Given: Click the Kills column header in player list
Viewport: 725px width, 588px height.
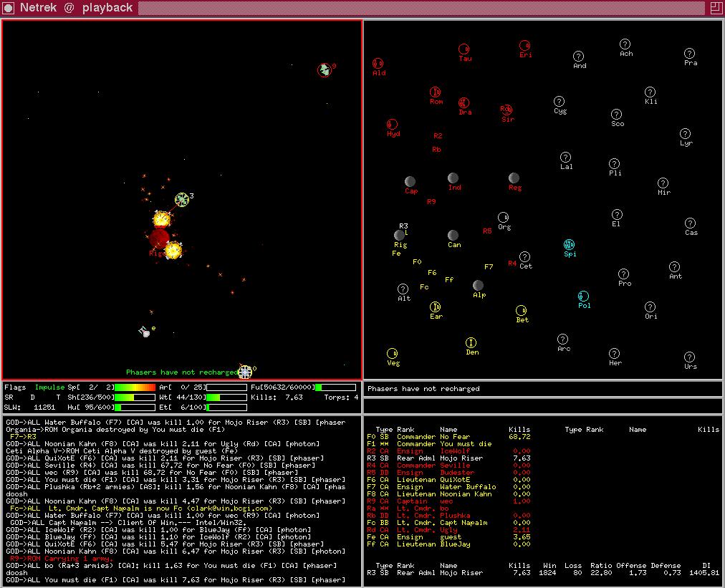Looking at the screenshot, I should [x=519, y=430].
